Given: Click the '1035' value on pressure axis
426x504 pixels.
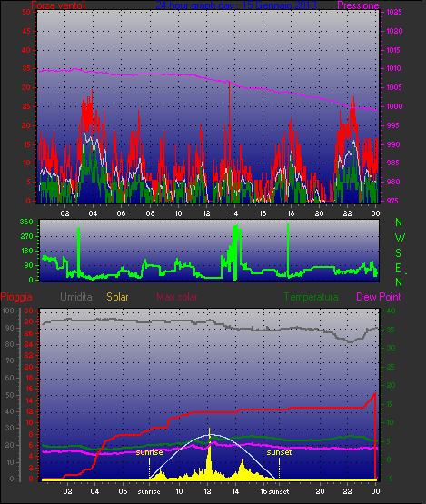Looking at the screenshot, I should 394,12.
